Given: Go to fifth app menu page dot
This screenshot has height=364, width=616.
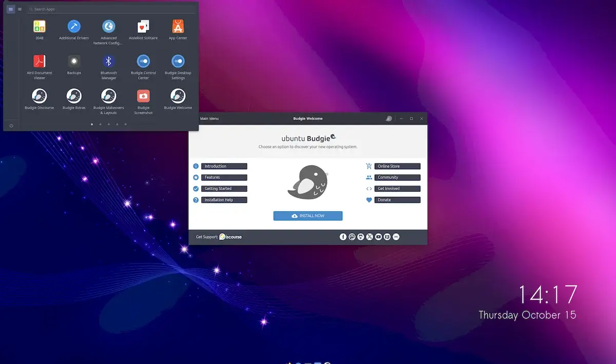Looking at the screenshot, I should (x=125, y=124).
